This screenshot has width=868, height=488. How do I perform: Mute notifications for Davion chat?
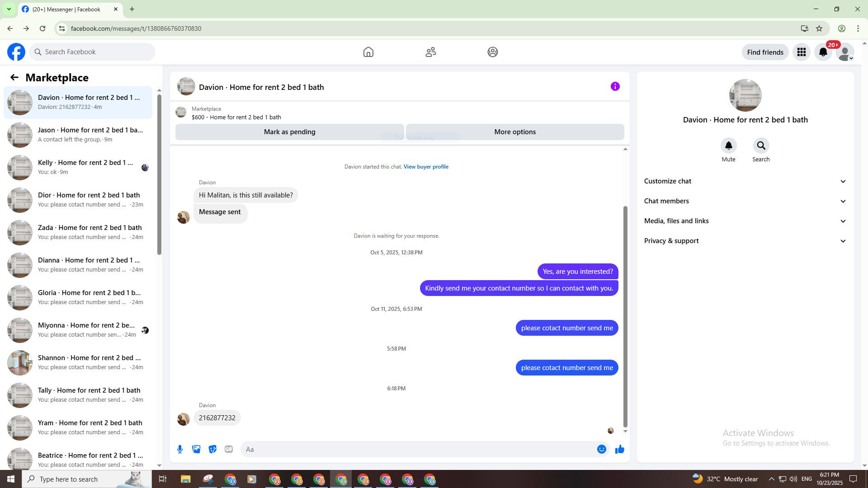(x=728, y=146)
